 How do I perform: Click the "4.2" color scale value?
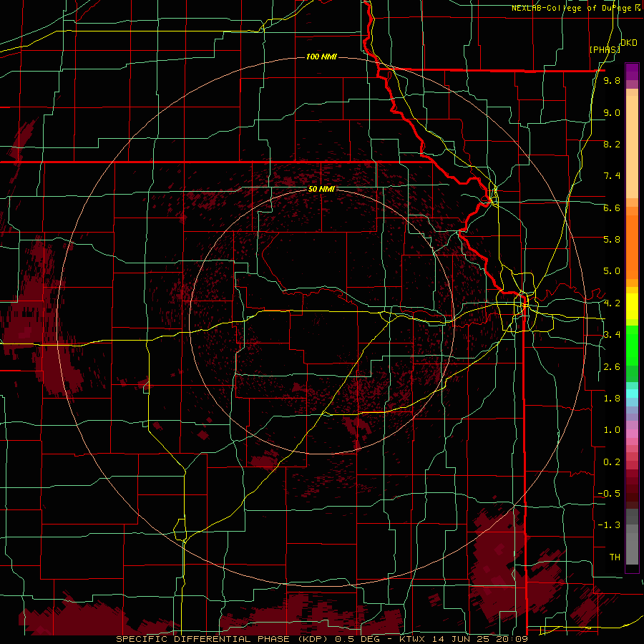[x=612, y=303]
